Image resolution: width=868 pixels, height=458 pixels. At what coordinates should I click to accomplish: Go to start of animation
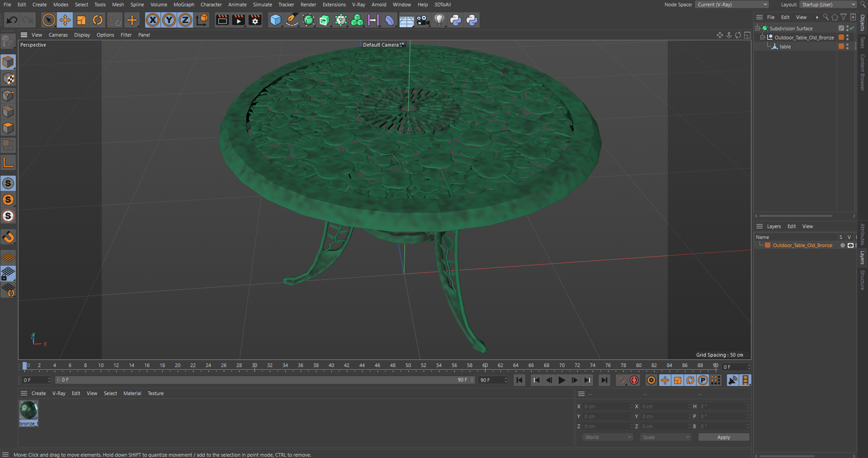click(x=519, y=380)
